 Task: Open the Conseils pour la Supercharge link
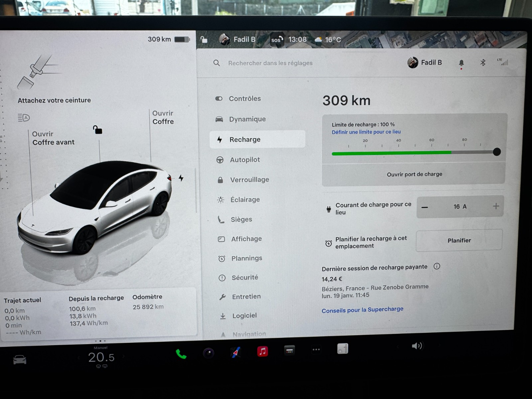point(362,310)
